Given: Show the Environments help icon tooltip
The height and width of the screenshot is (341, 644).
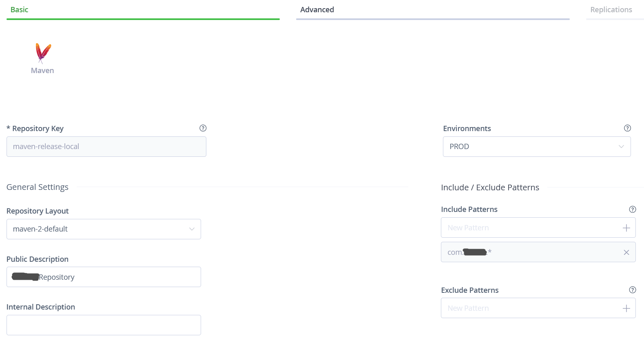Looking at the screenshot, I should tap(627, 128).
